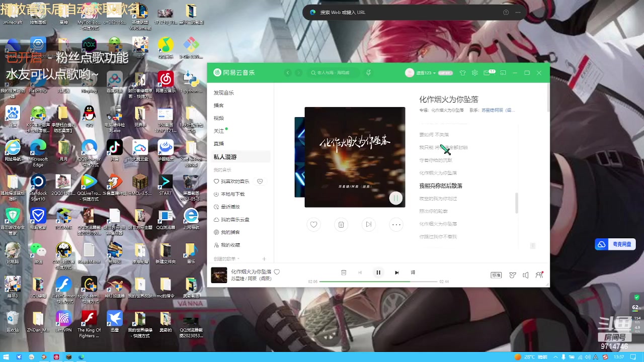This screenshot has height=362, width=644.
Task: Add new playlist with plus icon
Action: pos(264,259)
